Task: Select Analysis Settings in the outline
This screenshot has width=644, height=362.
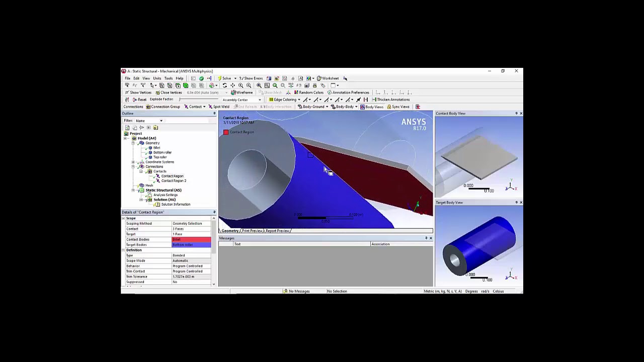Action: [165, 195]
